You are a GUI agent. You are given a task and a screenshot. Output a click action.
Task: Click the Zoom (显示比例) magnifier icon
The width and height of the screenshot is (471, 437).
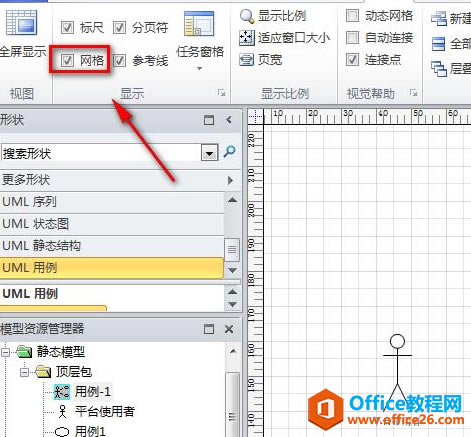pos(247,16)
